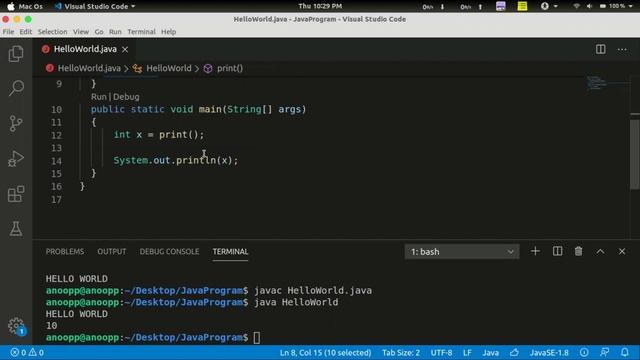Close the terminal panel
Viewport: 640px width, 360px height.
[x=622, y=251]
